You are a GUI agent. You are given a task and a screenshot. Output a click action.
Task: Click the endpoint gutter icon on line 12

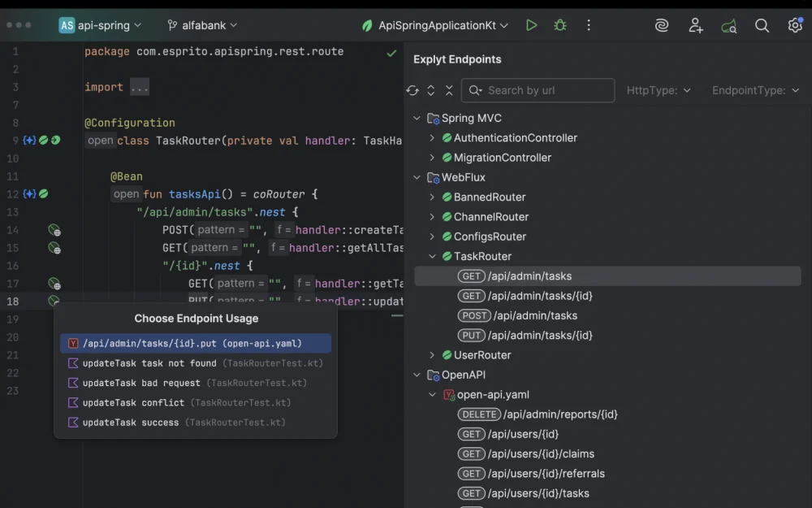tap(42, 193)
